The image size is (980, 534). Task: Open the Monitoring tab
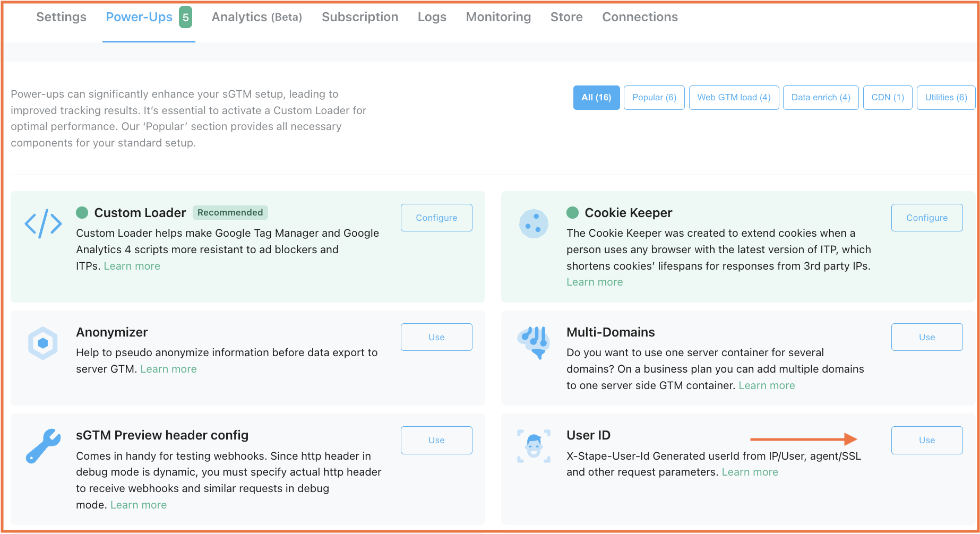[x=498, y=17]
